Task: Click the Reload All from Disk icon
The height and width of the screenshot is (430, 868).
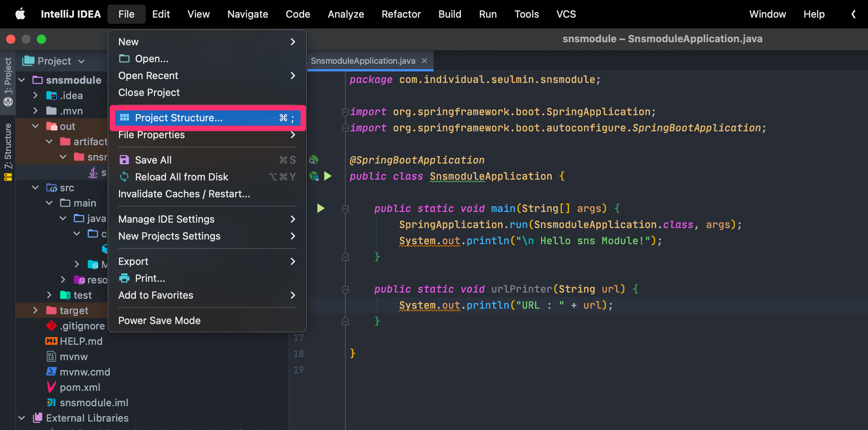Action: click(124, 177)
